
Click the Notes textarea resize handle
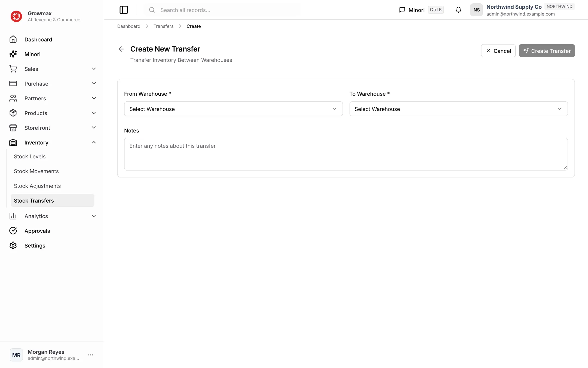[x=565, y=168]
